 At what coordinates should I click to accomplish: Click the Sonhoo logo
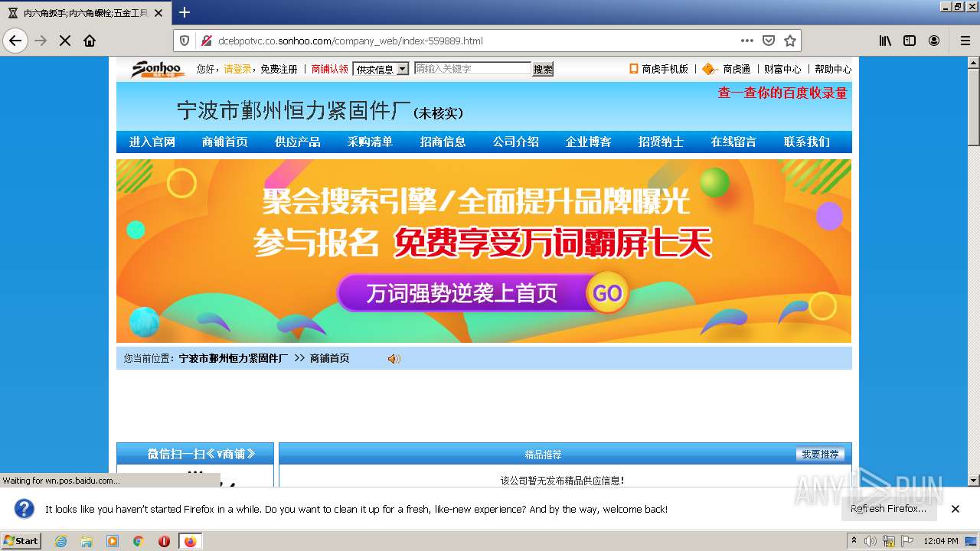coord(157,69)
